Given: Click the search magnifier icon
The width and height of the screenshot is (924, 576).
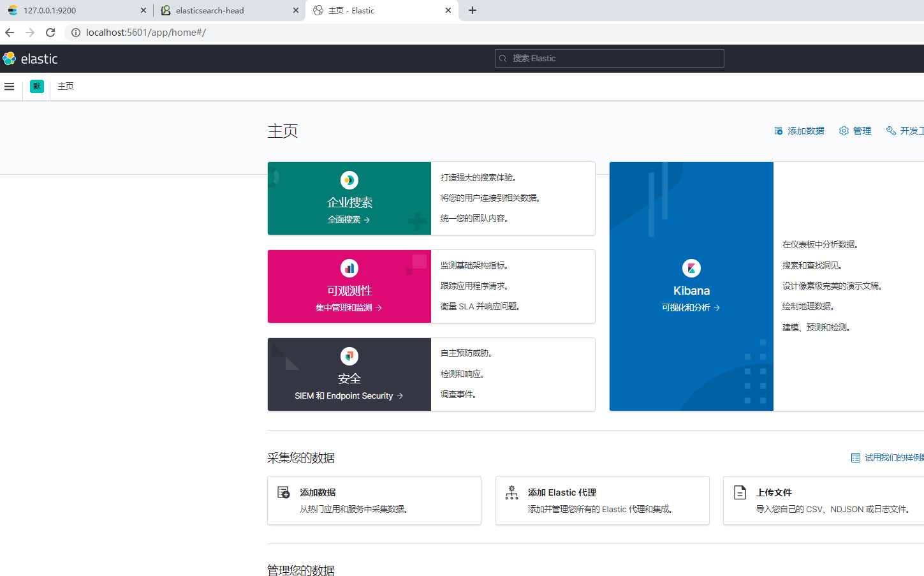Looking at the screenshot, I should click(x=503, y=58).
